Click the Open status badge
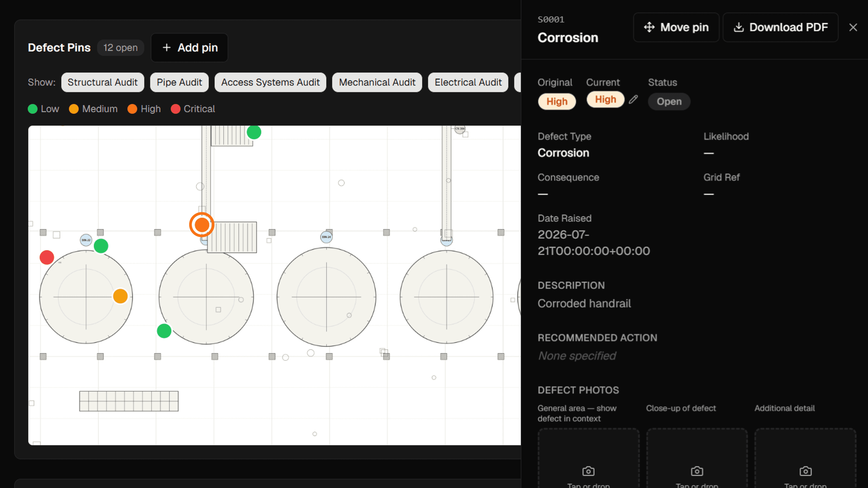Screen dimensions: 868x488 (x=669, y=101)
